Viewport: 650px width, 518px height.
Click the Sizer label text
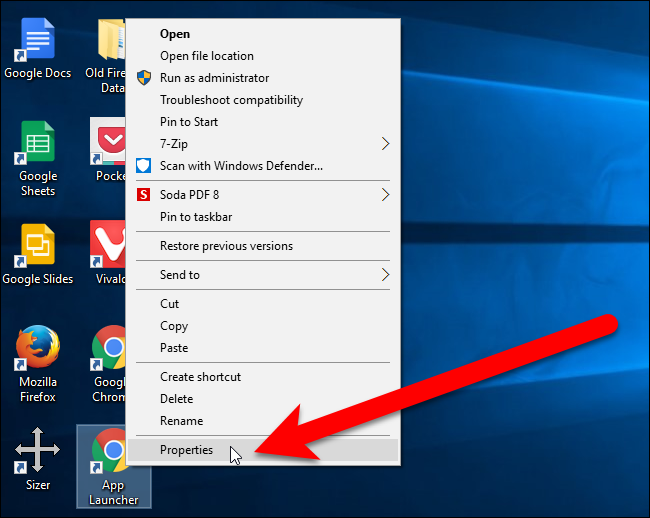click(x=38, y=485)
